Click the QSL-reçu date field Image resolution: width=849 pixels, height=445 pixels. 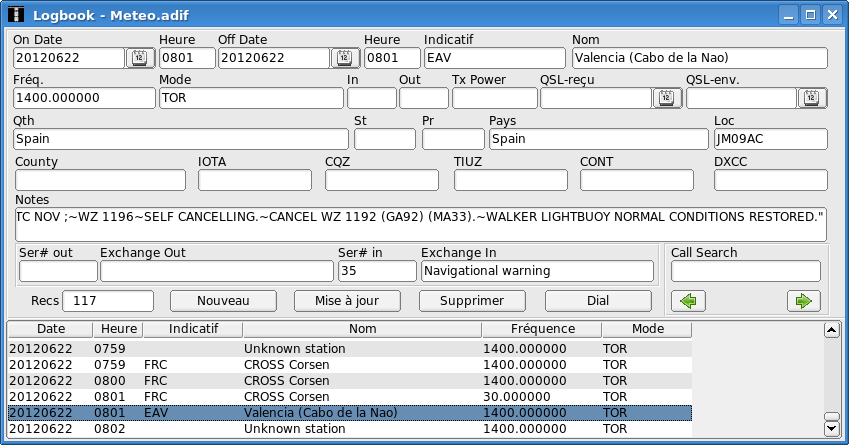point(596,98)
